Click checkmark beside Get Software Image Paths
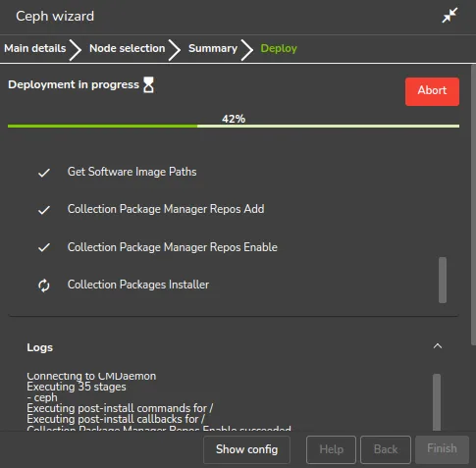This screenshot has width=476, height=468. (x=44, y=173)
